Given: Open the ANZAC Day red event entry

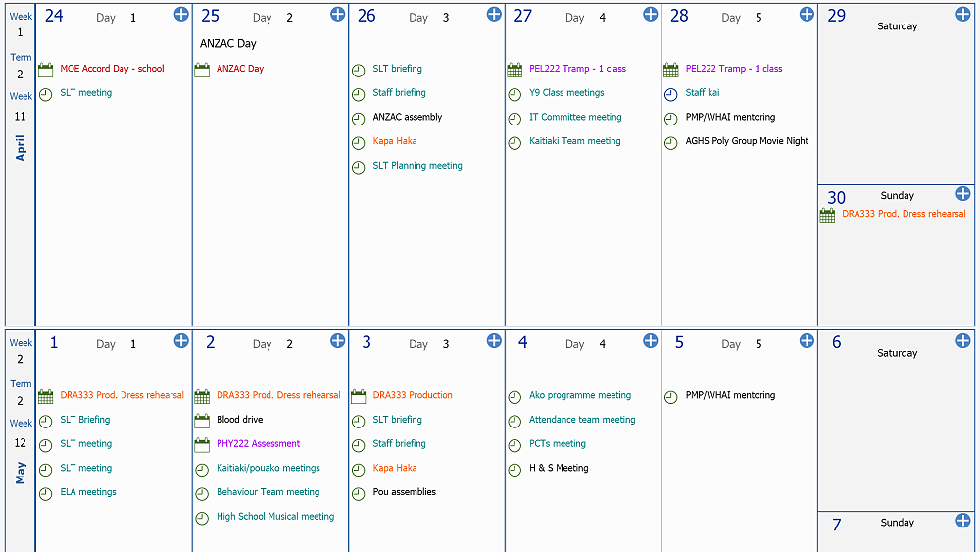Looking at the screenshot, I should [240, 69].
